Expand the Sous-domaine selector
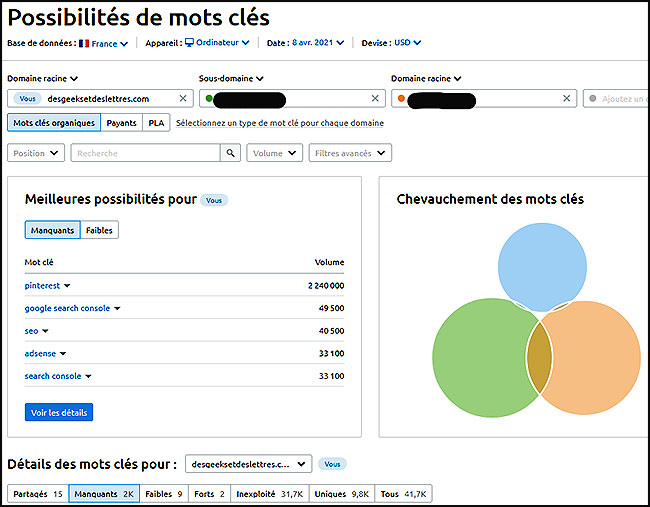The width and height of the screenshot is (650, 507). pos(231,78)
